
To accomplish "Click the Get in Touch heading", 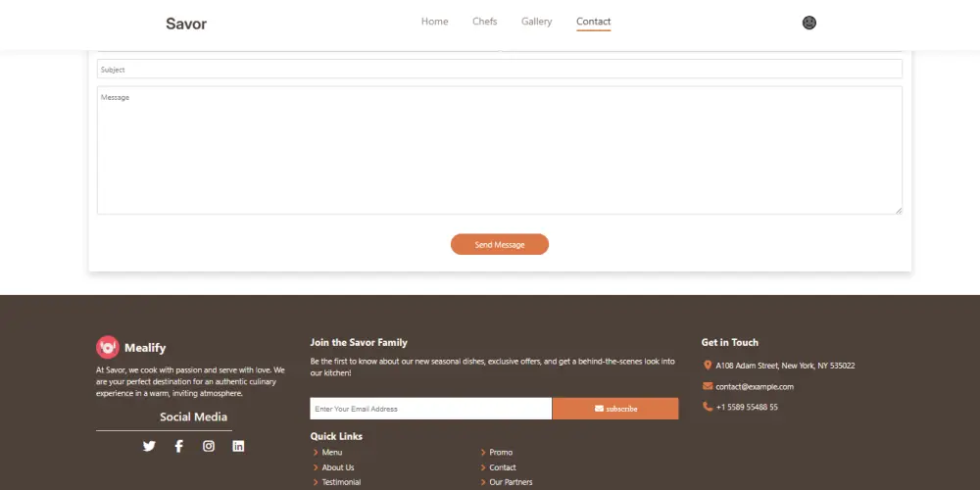I will coord(729,342).
